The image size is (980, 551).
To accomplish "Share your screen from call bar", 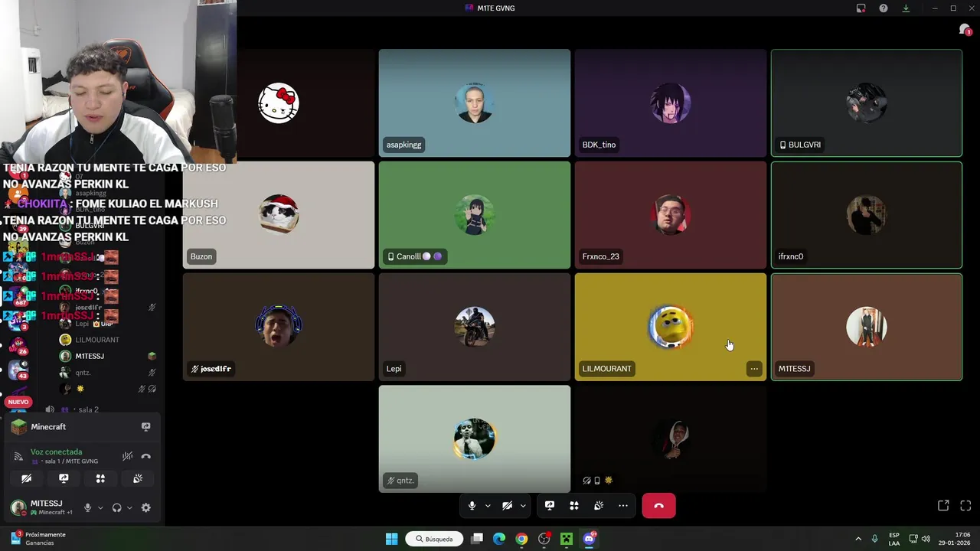I will point(550,506).
